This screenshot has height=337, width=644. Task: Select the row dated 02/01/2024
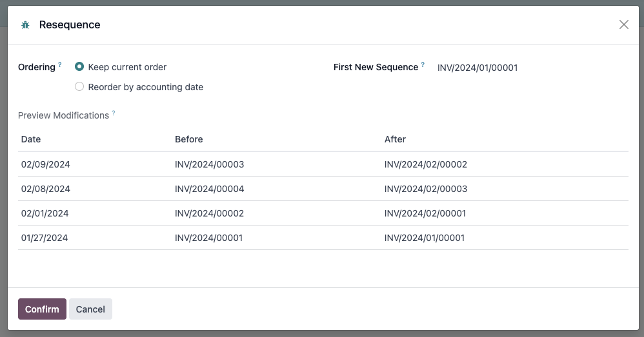click(x=323, y=213)
